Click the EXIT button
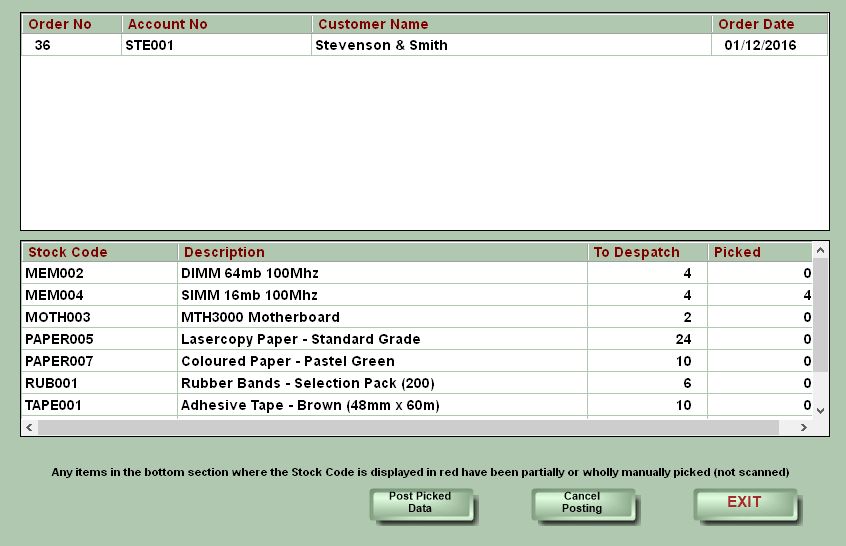Image resolution: width=846 pixels, height=546 pixels. (x=745, y=503)
